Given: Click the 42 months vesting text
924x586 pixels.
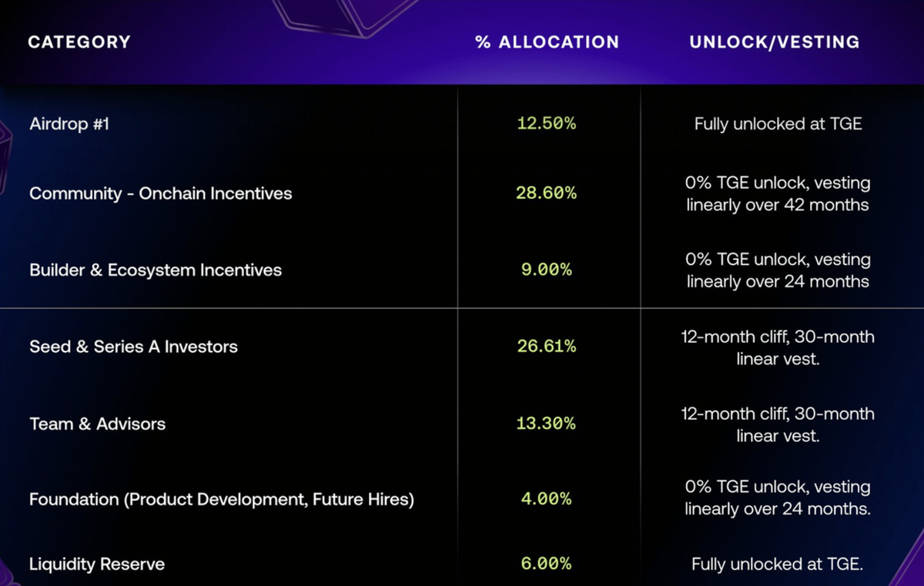Looking at the screenshot, I should (x=778, y=205).
